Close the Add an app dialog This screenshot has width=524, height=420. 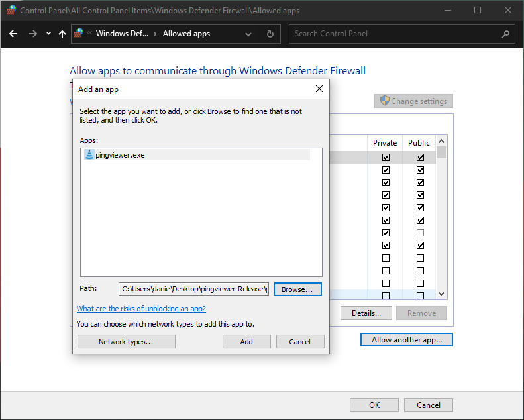click(319, 89)
